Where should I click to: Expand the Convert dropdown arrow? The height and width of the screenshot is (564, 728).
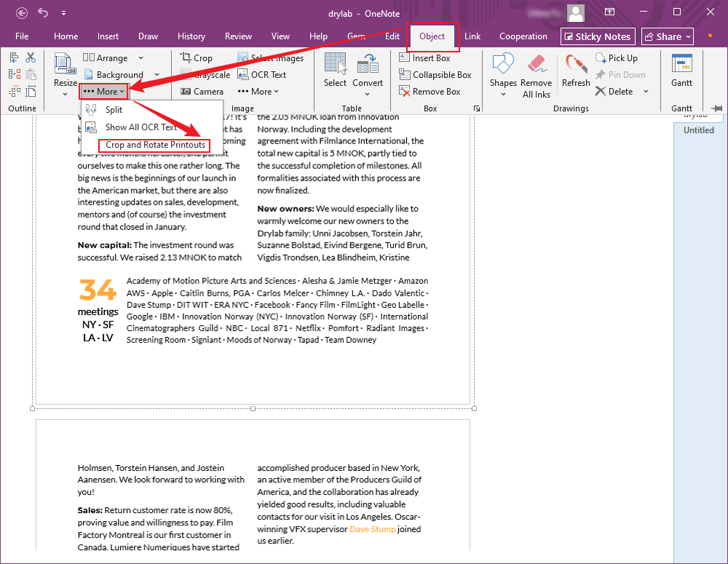(x=367, y=94)
